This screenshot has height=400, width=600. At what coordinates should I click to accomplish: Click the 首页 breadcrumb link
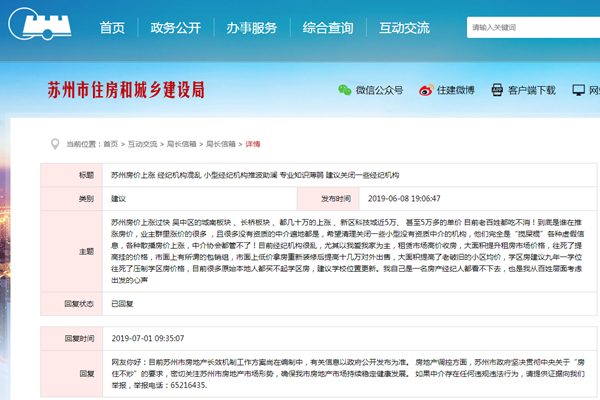(113, 144)
